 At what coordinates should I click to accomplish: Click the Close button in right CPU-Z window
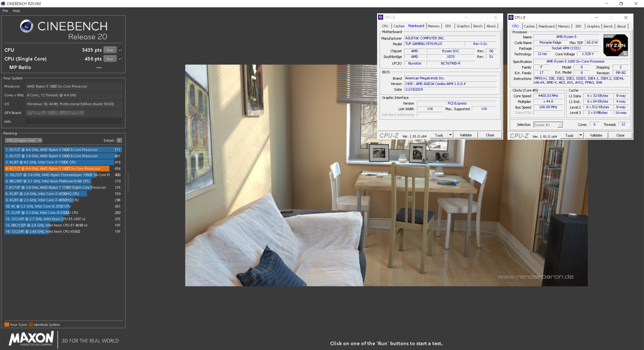tap(620, 135)
